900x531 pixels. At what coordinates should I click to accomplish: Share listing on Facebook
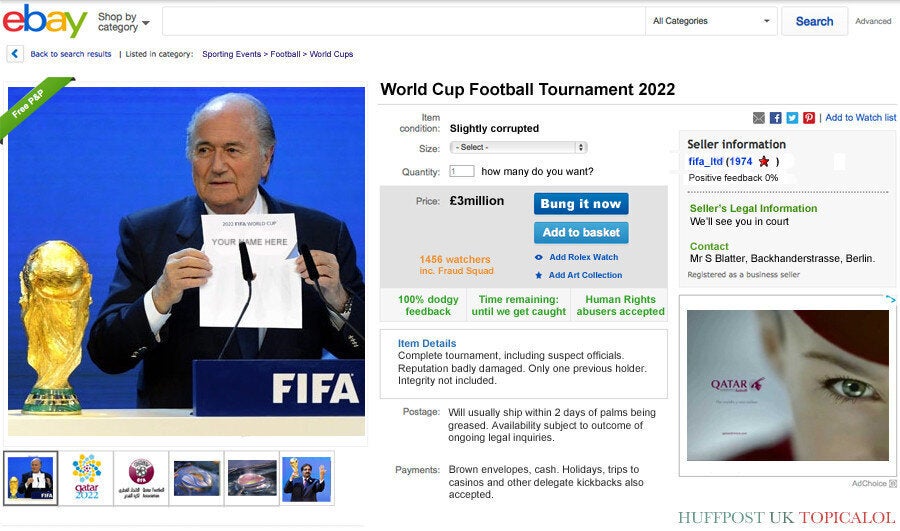point(775,118)
